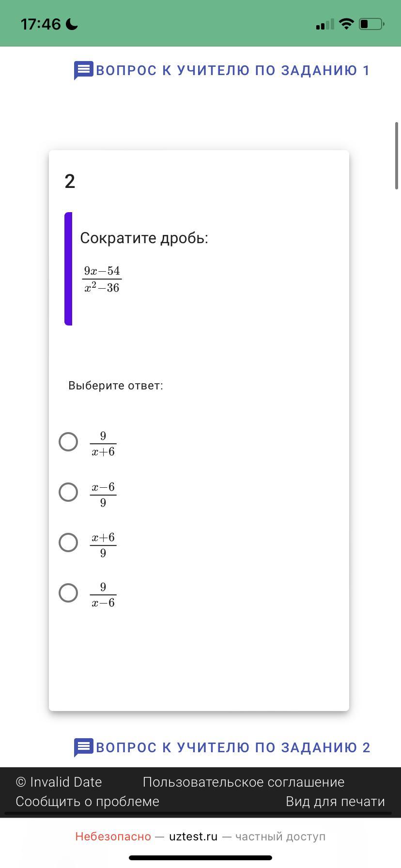Viewport: 401px width, 868px height.
Task: Tap the battery indicator icon
Action: click(x=371, y=24)
